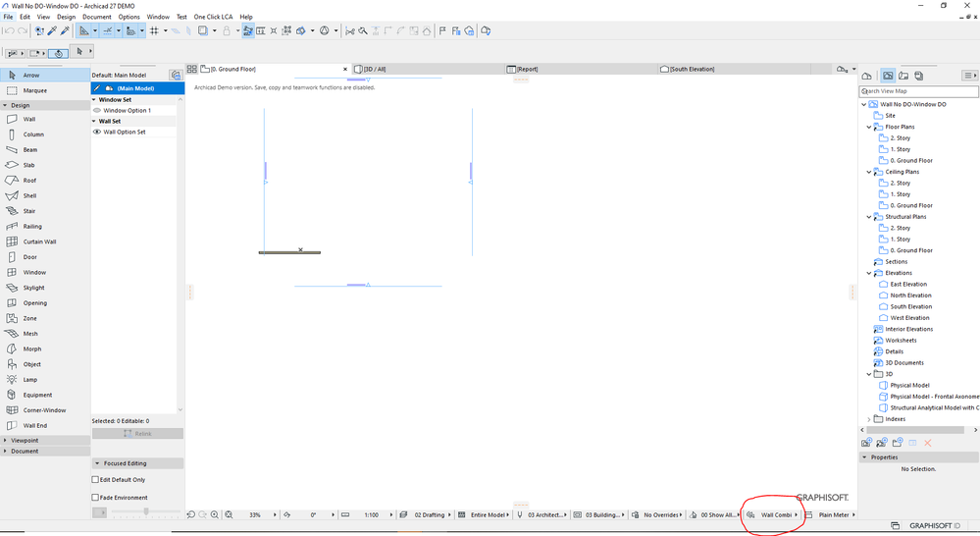Viewport: 980px width, 536px height.
Task: Collapse the Design toolbox section
Action: [x=5, y=105]
